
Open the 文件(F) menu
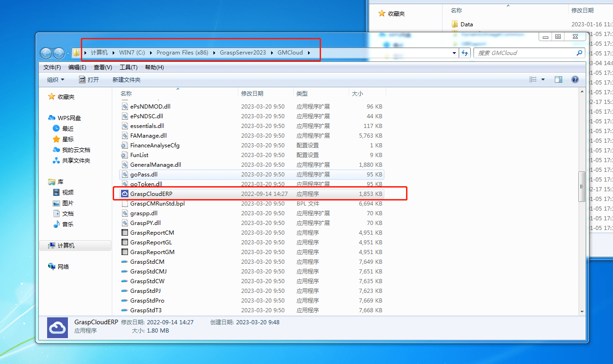click(x=52, y=67)
